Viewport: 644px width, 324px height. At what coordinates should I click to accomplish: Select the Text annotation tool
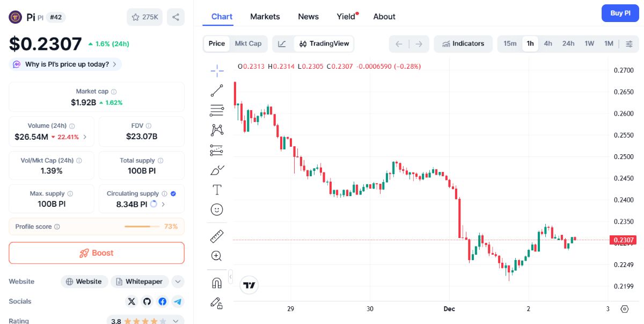pos(217,190)
